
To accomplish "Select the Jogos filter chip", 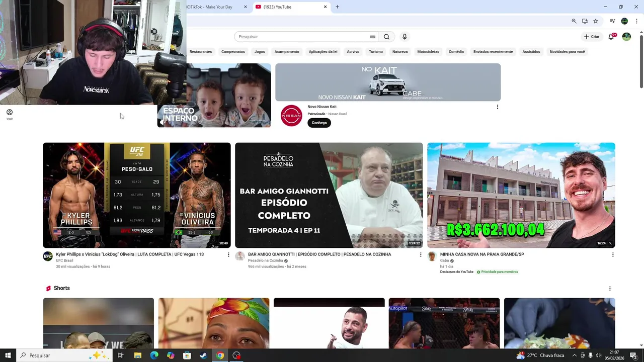I will [x=260, y=52].
